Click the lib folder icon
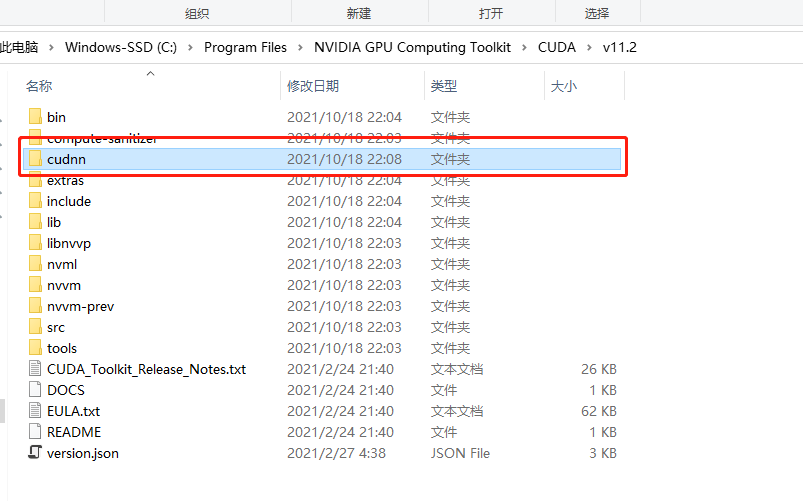 coord(35,222)
